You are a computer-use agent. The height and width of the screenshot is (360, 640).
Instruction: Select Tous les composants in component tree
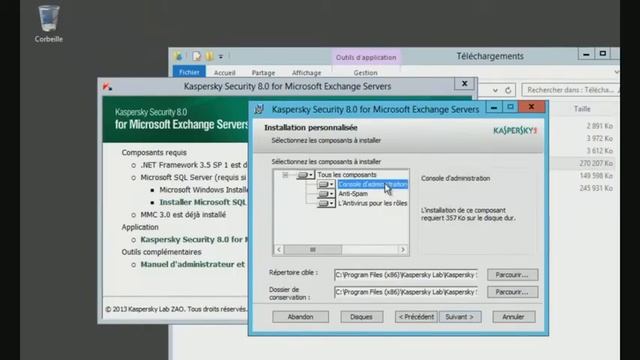point(347,175)
